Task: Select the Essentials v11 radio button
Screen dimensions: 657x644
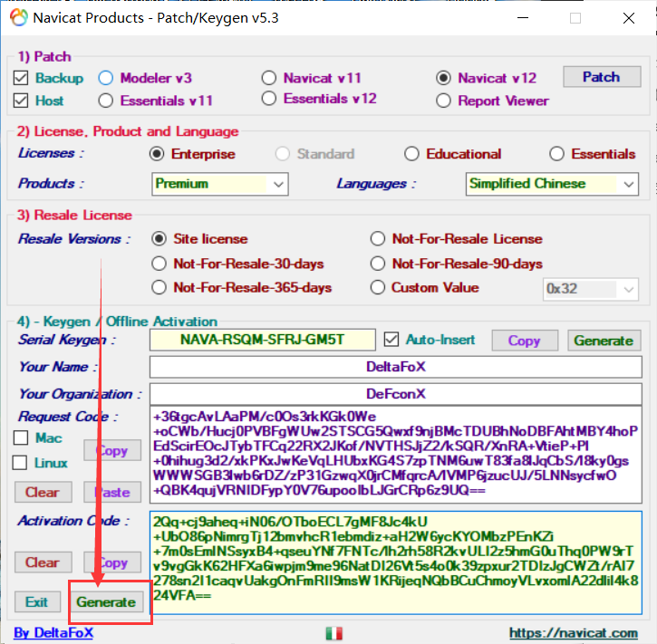Action: (106, 101)
